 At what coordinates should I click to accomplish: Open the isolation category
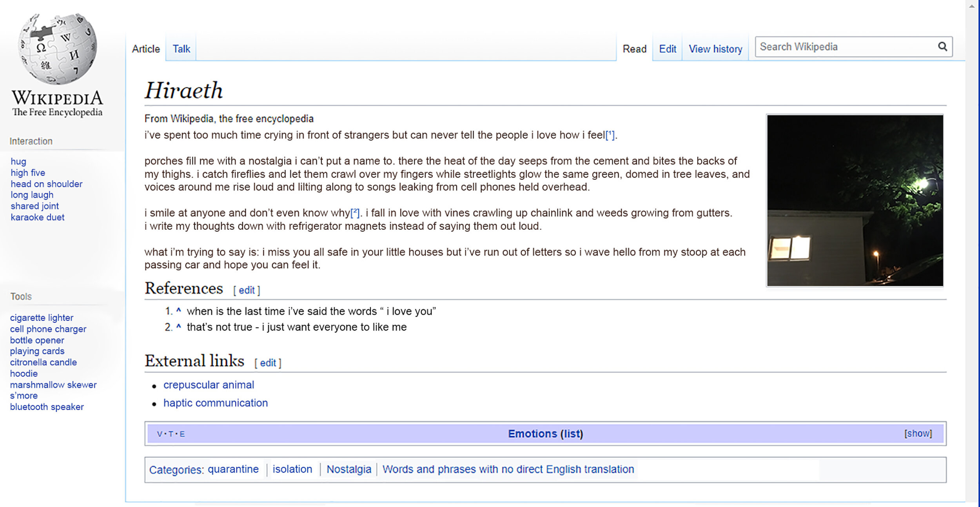point(292,469)
